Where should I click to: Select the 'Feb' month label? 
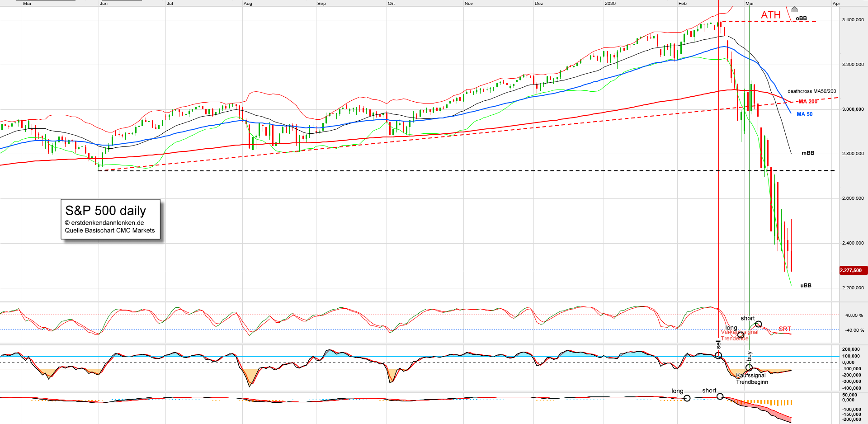point(683,4)
